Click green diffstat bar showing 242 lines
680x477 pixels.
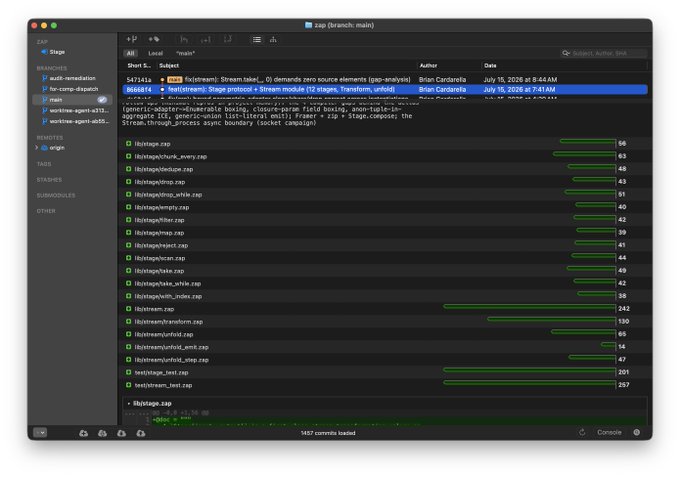coord(529,307)
